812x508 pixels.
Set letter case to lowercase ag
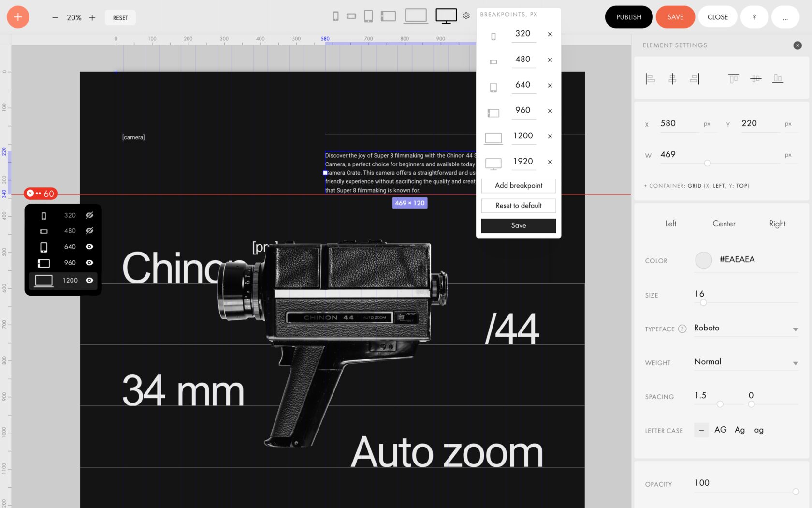click(759, 430)
